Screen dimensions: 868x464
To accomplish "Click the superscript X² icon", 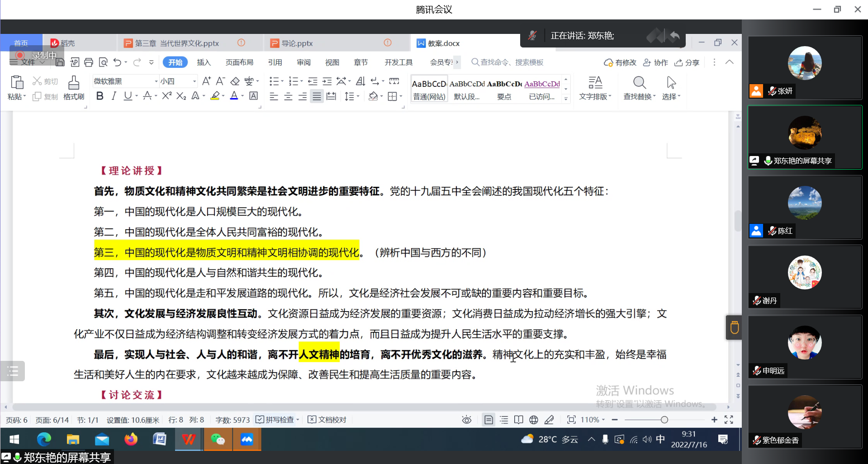I will [166, 96].
